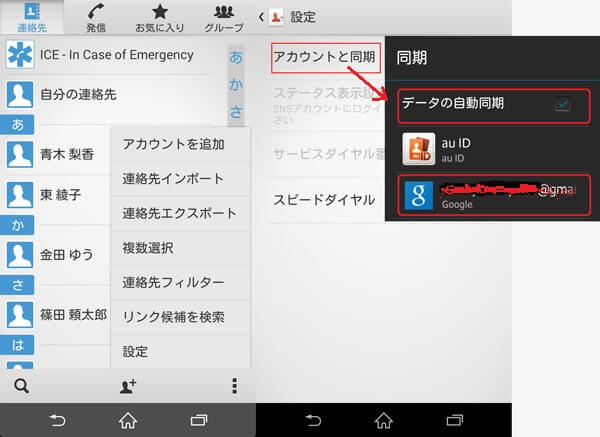Viewport: 600px width, 437px height.
Task: Toggle the データの自動同期 checkbox
Action: tap(563, 104)
